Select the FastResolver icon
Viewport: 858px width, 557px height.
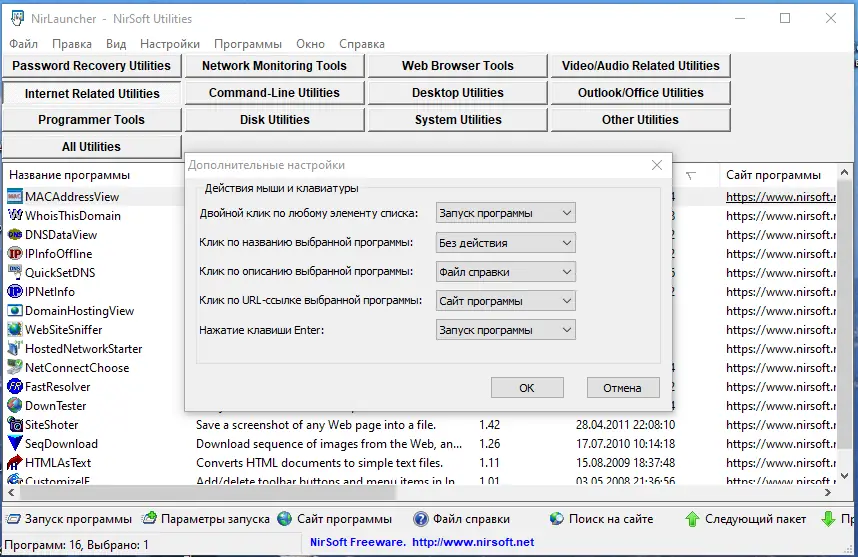(x=15, y=386)
